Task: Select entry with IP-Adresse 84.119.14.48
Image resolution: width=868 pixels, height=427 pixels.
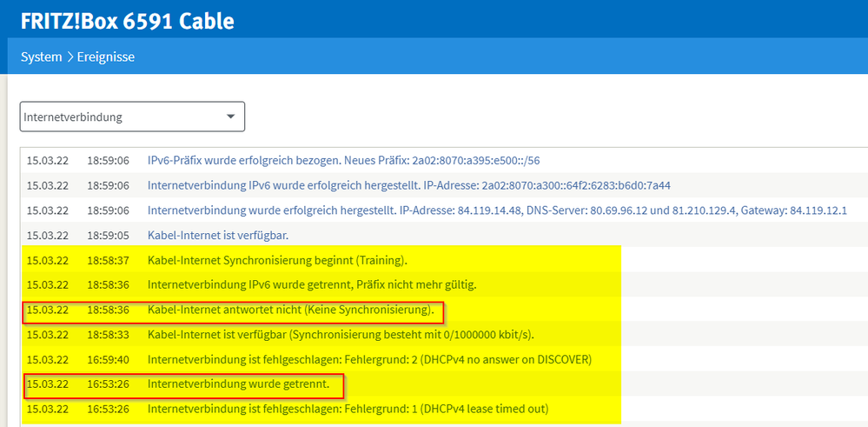Action: (x=445, y=210)
